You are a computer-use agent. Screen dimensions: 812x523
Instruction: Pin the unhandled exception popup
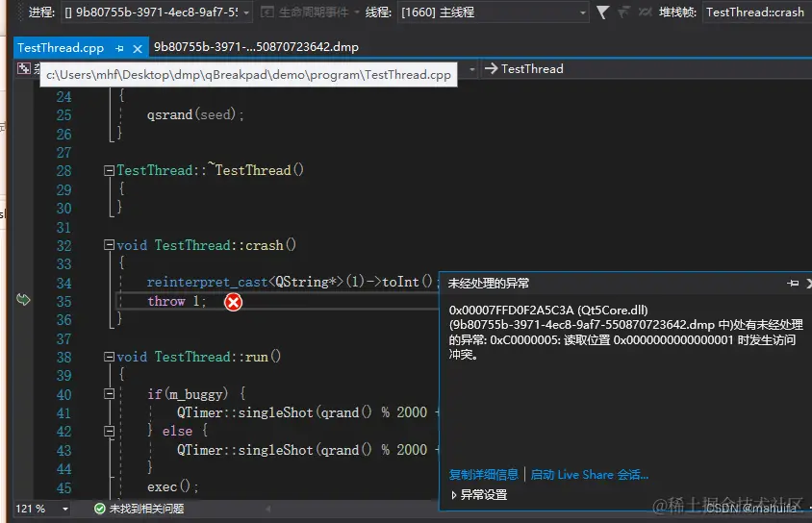click(x=793, y=283)
